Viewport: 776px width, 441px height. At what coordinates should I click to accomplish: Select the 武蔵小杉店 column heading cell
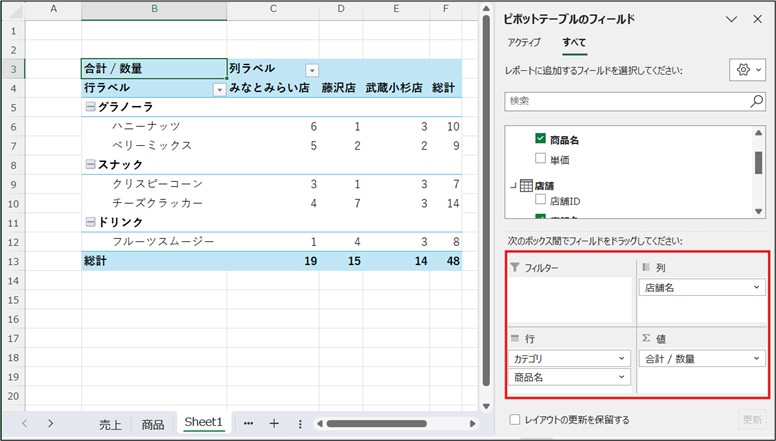[396, 88]
